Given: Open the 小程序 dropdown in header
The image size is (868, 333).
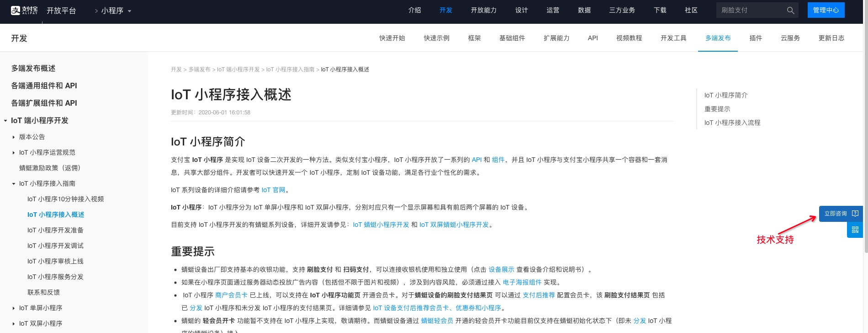Looking at the screenshot, I should pos(116,11).
